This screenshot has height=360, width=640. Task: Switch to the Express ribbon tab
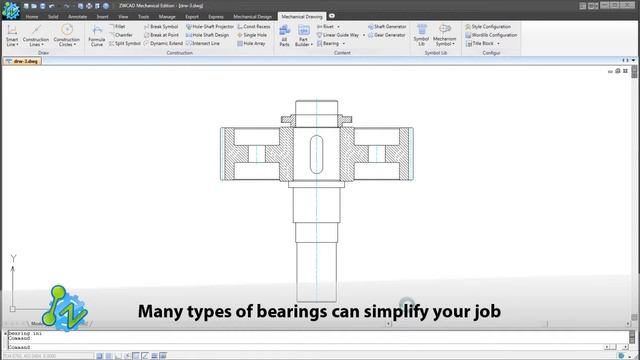click(216, 17)
